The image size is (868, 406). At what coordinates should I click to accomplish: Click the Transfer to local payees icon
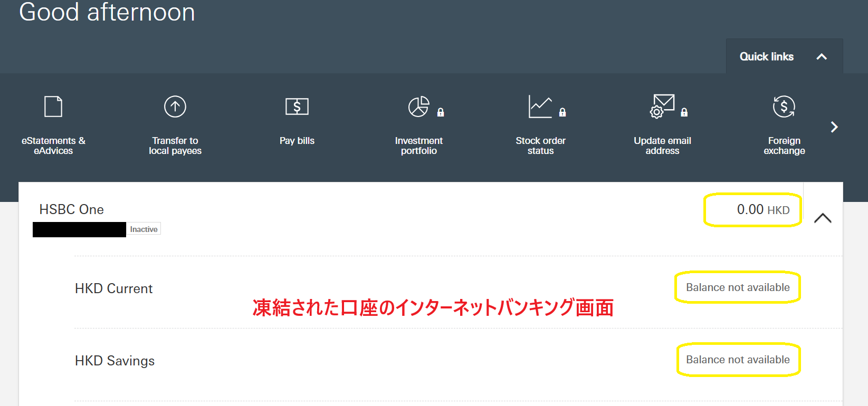175,107
